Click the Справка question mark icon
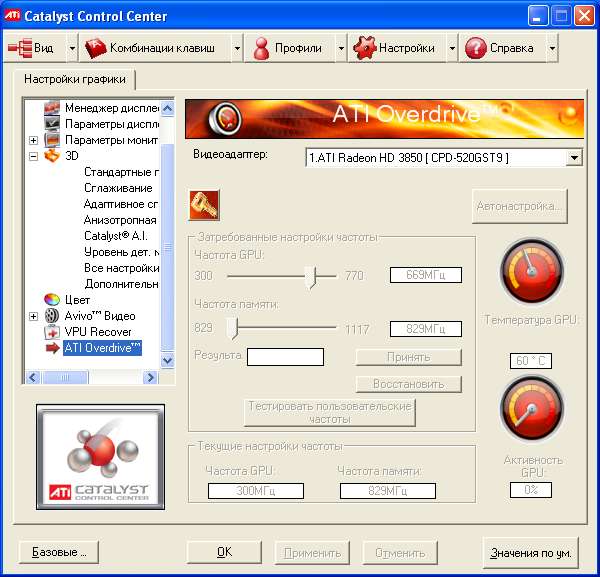Image resolution: width=600 pixels, height=577 pixels. click(475, 48)
